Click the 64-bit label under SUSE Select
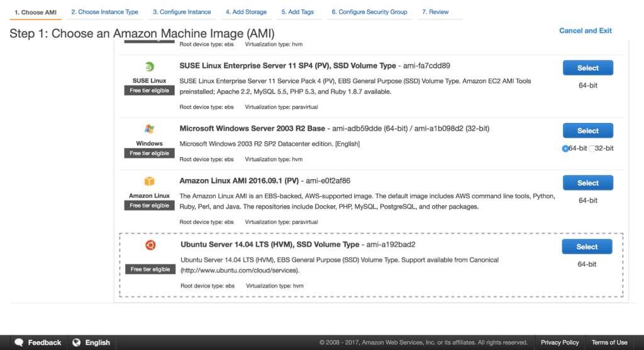The image size is (644, 350). click(588, 85)
